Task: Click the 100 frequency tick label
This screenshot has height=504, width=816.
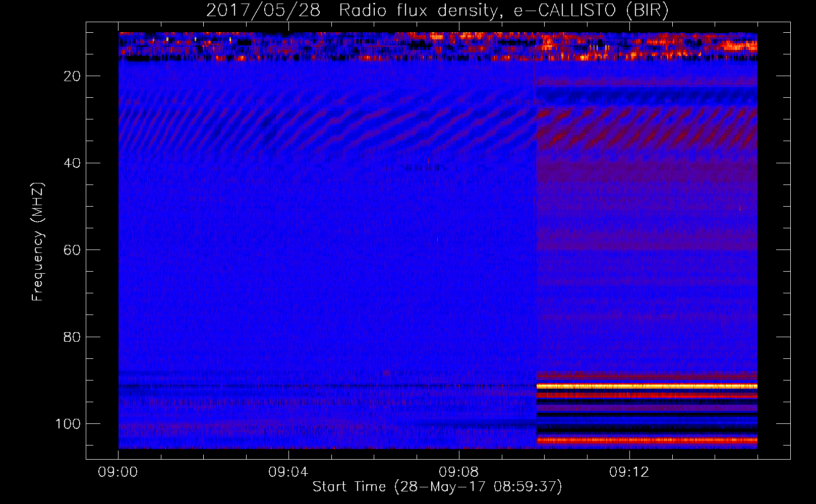Action: pos(68,423)
